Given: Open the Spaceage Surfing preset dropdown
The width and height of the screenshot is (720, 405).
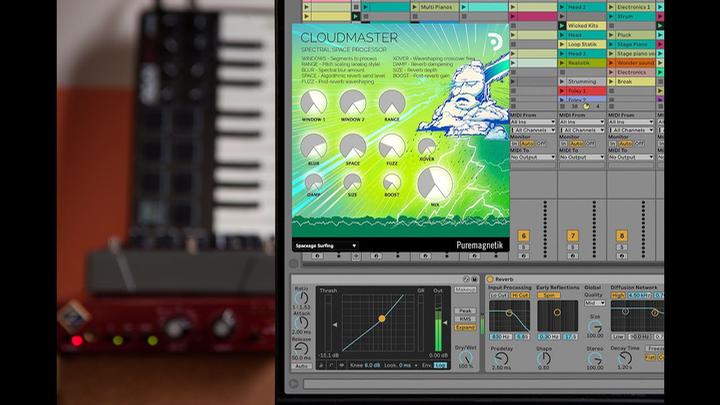Looking at the screenshot, I should (326, 246).
